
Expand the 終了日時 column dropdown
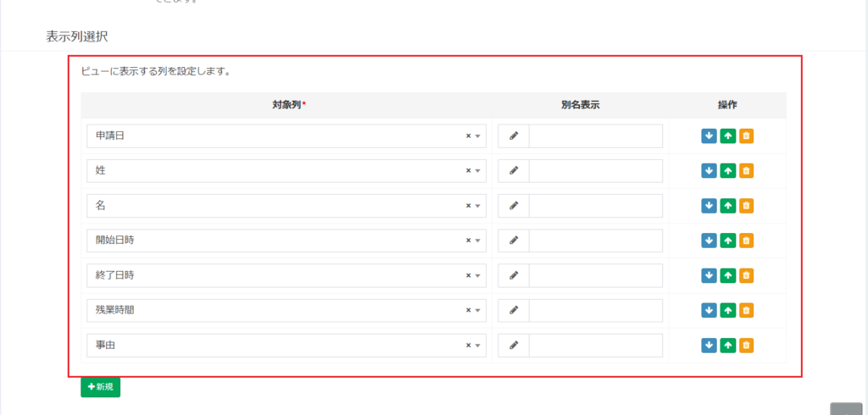[x=478, y=275]
